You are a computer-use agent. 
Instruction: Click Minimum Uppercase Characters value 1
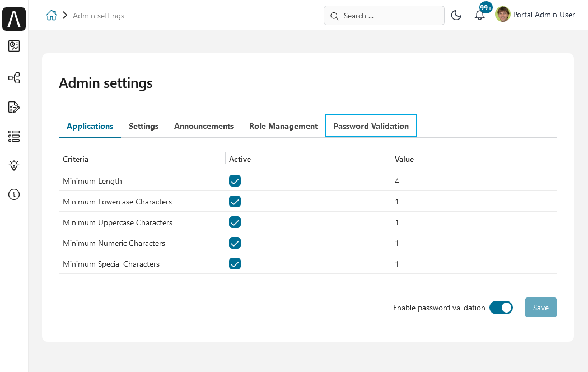(396, 222)
